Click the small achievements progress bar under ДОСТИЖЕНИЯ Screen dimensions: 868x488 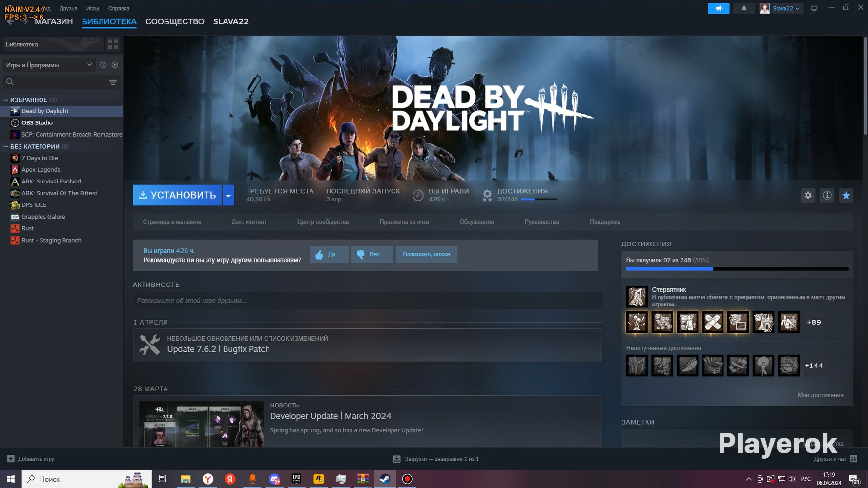538,199
